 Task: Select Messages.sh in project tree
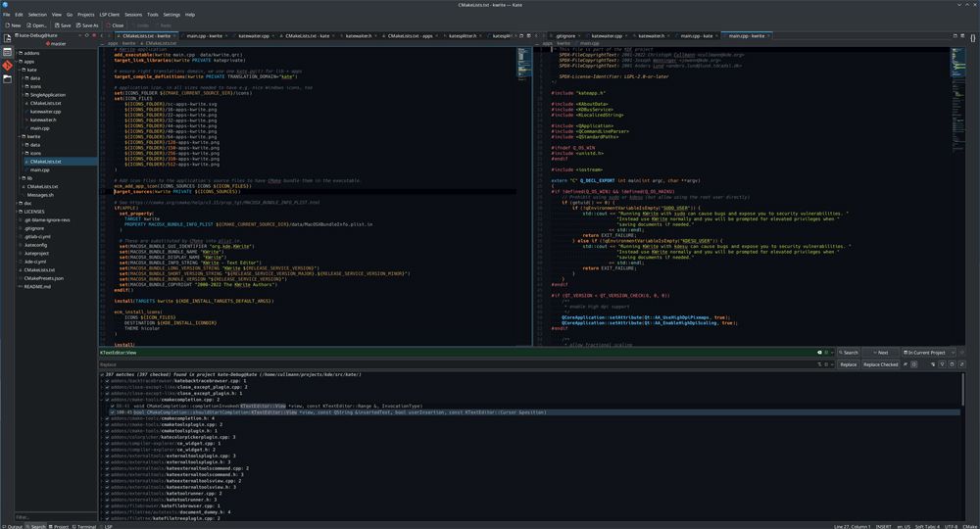[x=39, y=195]
